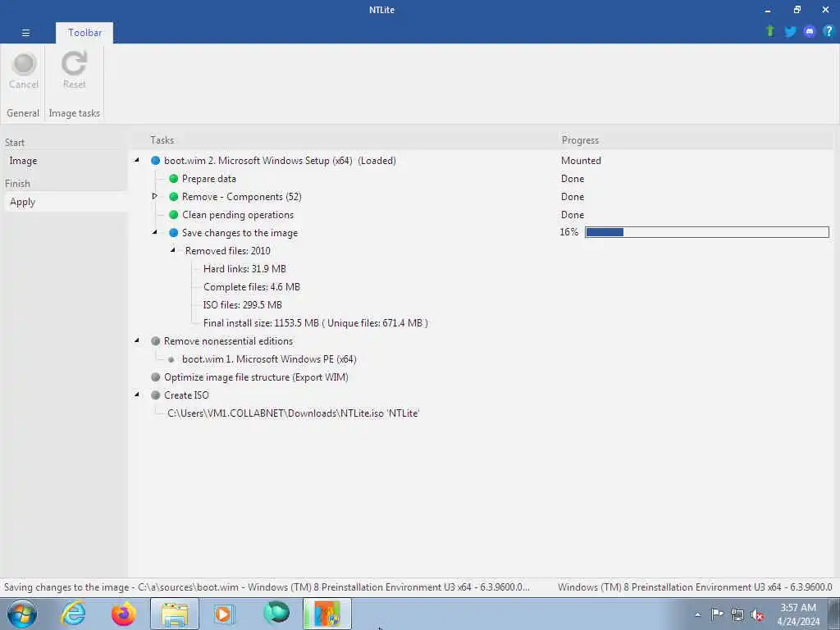
Task: Open the Twitter link icon
Action: click(x=790, y=32)
